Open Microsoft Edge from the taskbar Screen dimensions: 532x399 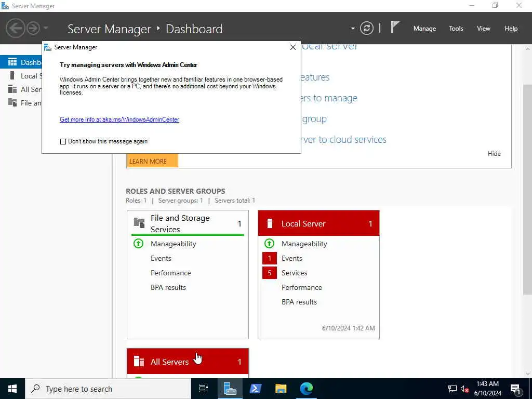[307, 389]
